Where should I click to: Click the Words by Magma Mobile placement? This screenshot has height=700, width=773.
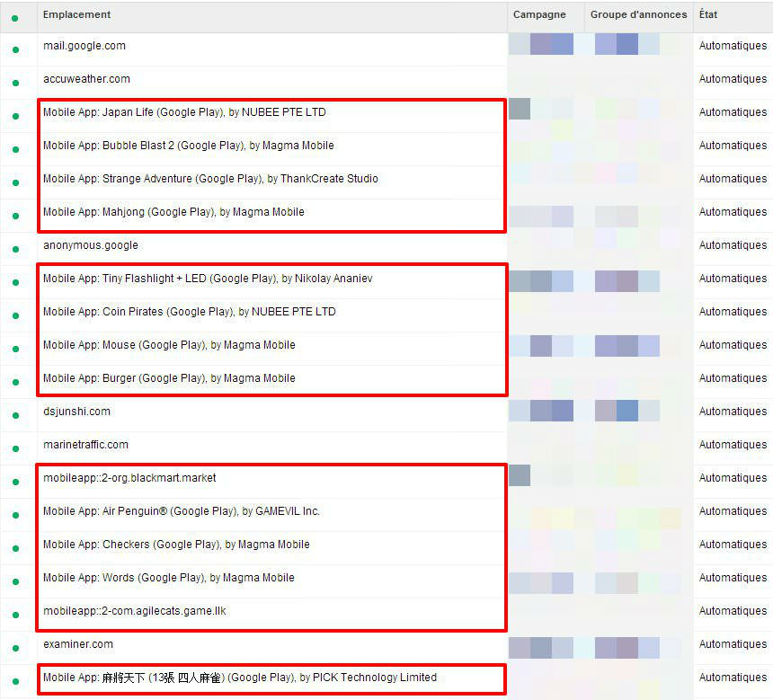(169, 577)
